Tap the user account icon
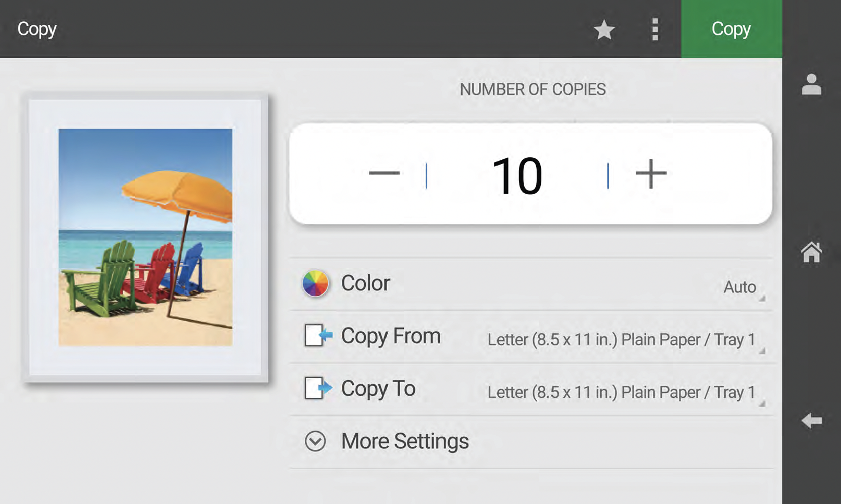Image resolution: width=841 pixels, height=504 pixels. pos(811,84)
